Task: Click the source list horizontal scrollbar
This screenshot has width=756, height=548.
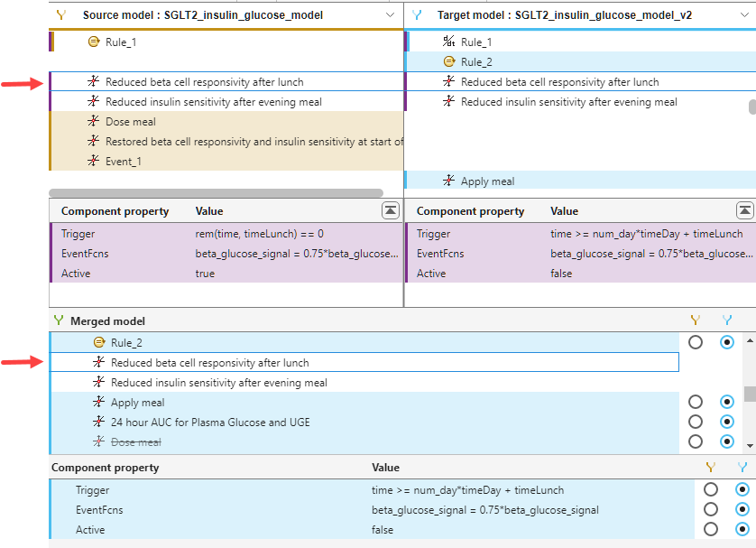Action: click(x=216, y=192)
